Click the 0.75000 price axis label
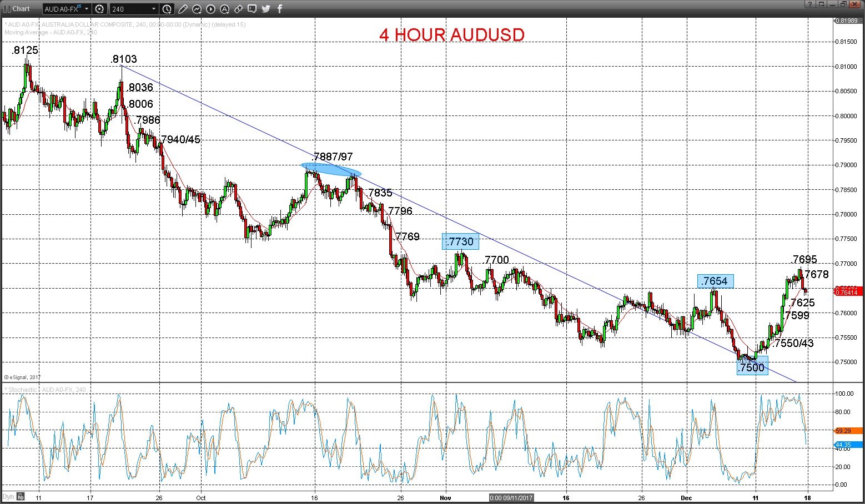 pyautogui.click(x=847, y=362)
